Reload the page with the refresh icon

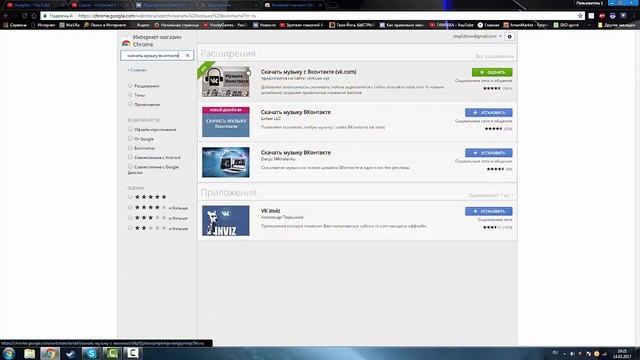[x=24, y=16]
